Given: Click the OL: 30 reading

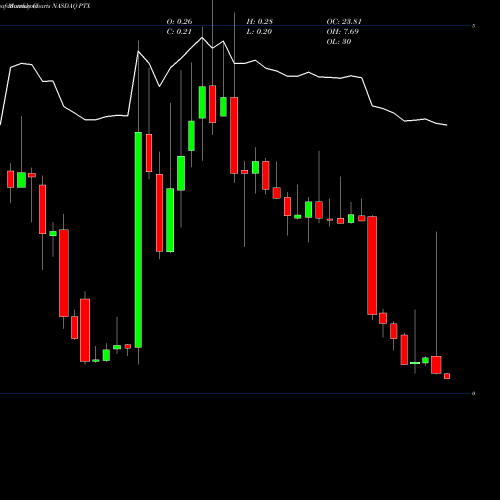Looking at the screenshot, I should coord(339,41).
